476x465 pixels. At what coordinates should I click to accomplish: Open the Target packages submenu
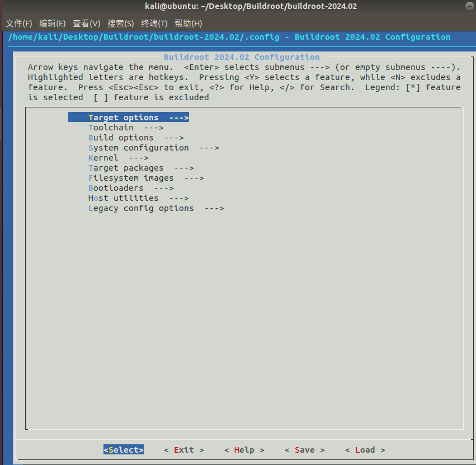[141, 168]
